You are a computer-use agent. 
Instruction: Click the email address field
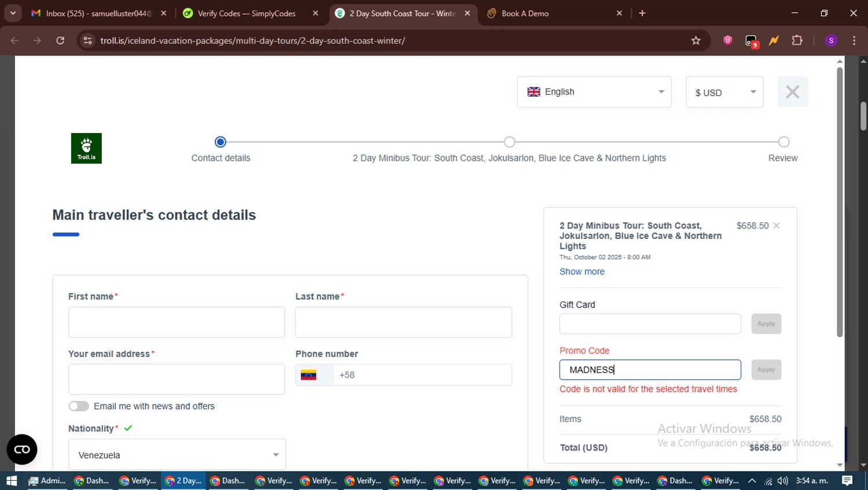click(x=176, y=380)
